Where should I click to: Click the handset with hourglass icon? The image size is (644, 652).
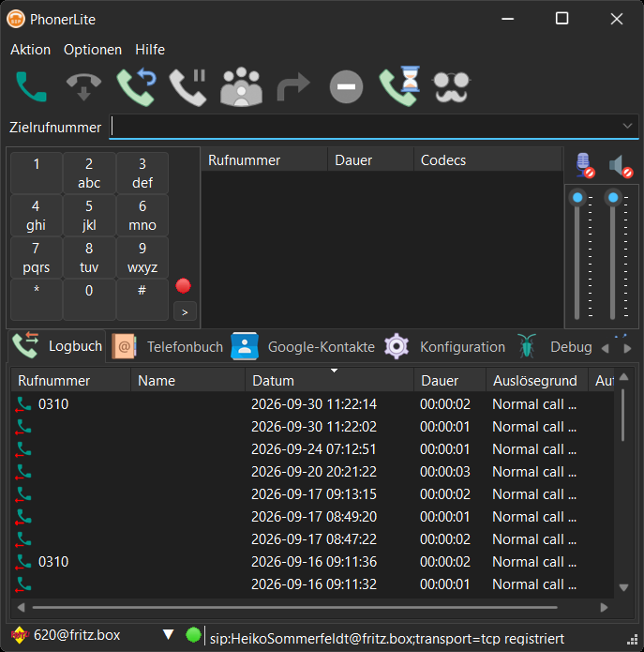(x=399, y=86)
